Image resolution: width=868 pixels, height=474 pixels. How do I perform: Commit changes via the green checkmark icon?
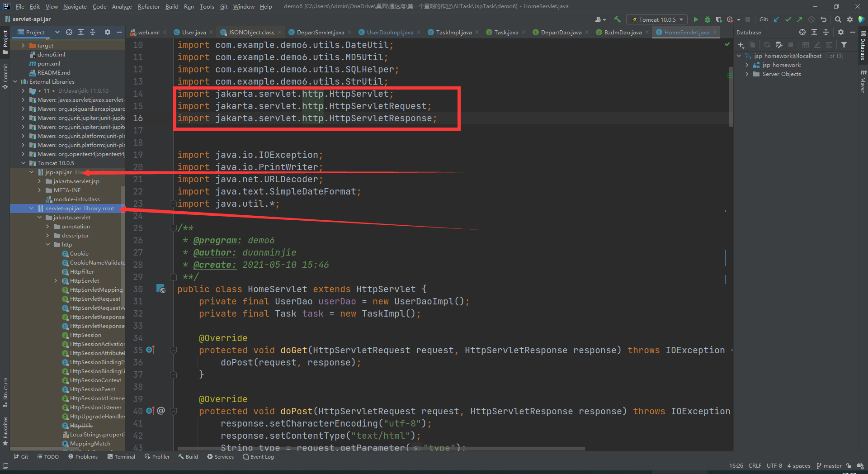[788, 19]
